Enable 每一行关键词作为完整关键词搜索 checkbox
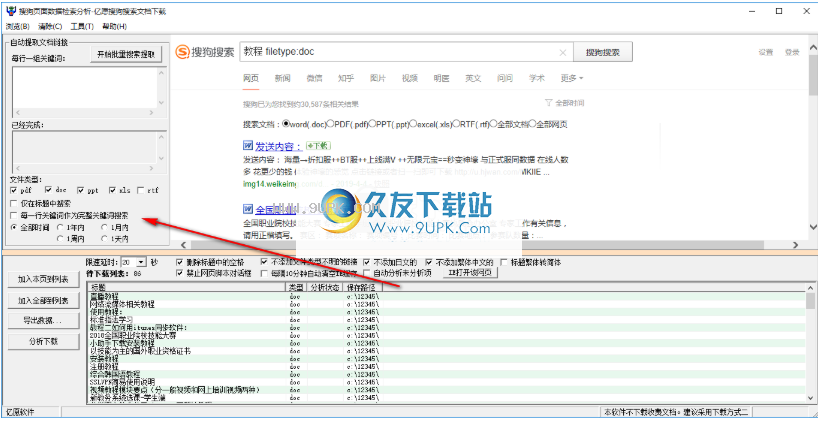Image resolution: width=818 pixels, height=422 pixels. [x=14, y=215]
